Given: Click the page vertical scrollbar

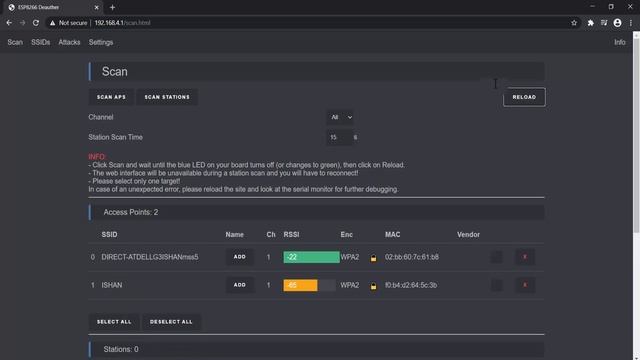Looking at the screenshot, I should click(x=636, y=135).
